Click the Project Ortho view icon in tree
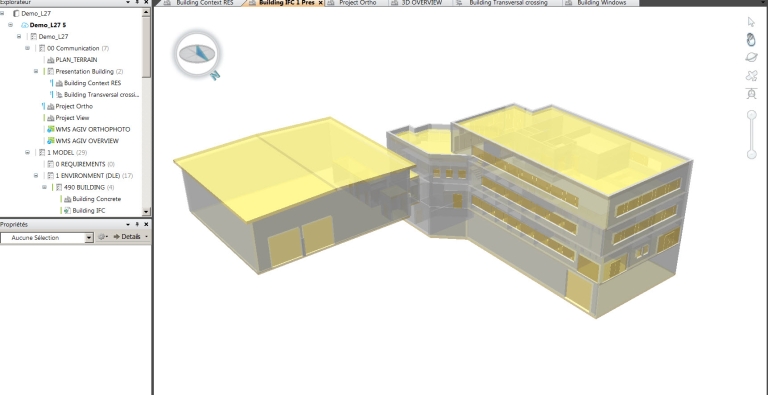This screenshot has width=768, height=395. click(50, 106)
